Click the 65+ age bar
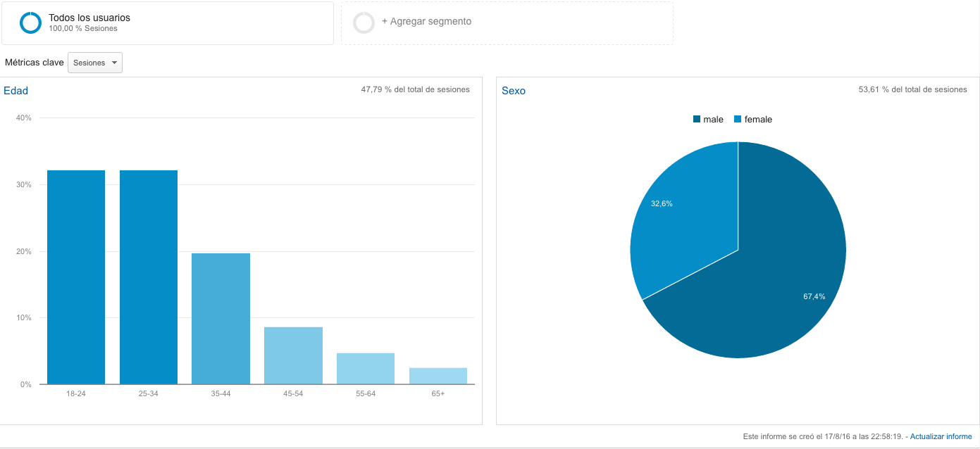980x449 pixels. click(438, 376)
